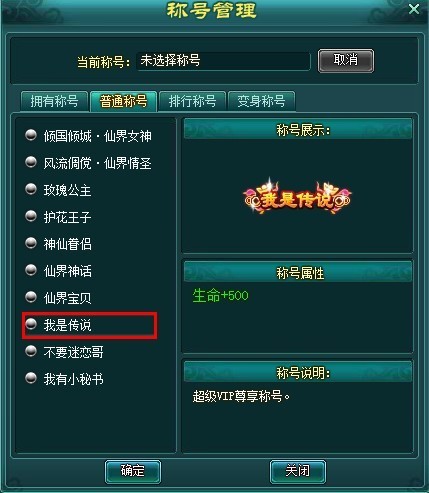Switch to the 拥有称号 tab
Image resolution: width=429 pixels, height=493 pixels.
(x=54, y=101)
